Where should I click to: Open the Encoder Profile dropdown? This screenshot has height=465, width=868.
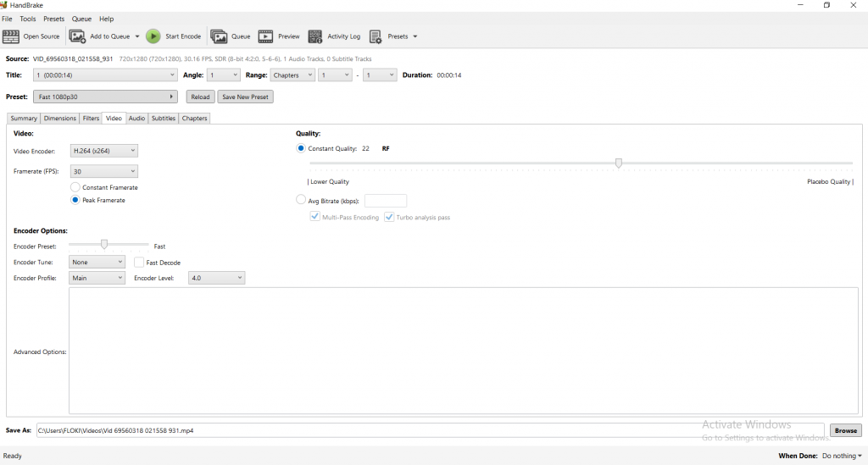coord(97,278)
